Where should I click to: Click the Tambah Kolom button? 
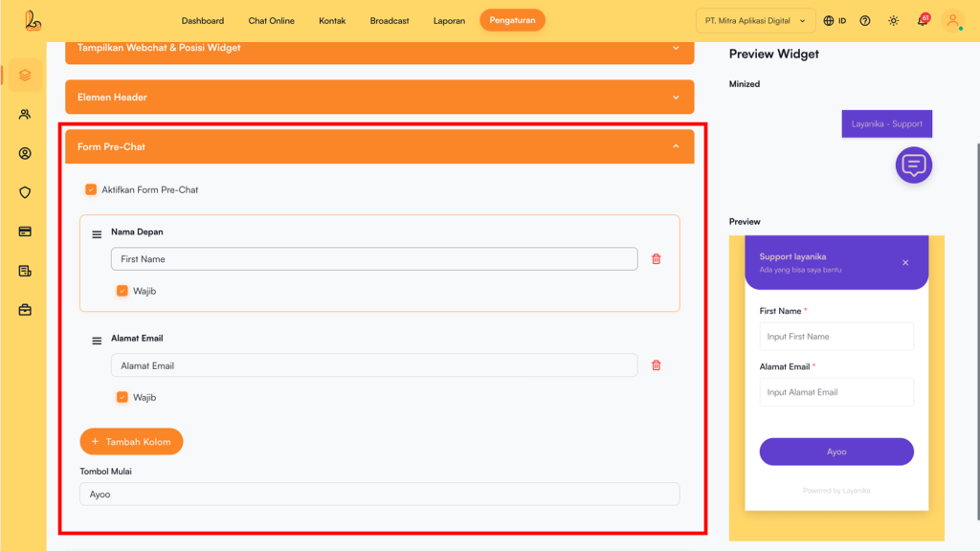point(131,442)
